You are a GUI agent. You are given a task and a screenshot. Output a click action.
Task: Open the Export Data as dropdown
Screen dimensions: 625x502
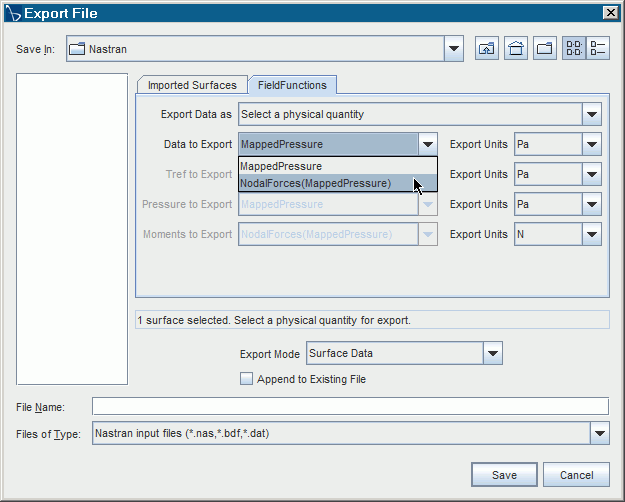click(x=591, y=114)
